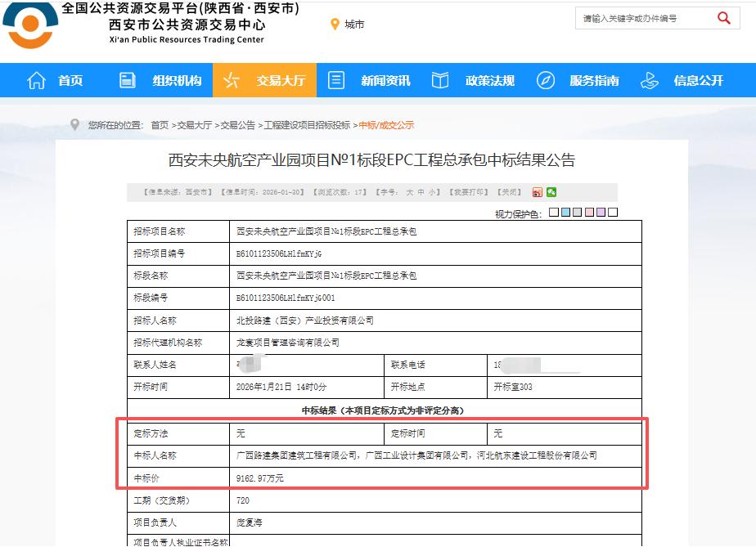756x547 pixels.
Task: Click the red search magnifier icon
Action: click(723, 17)
